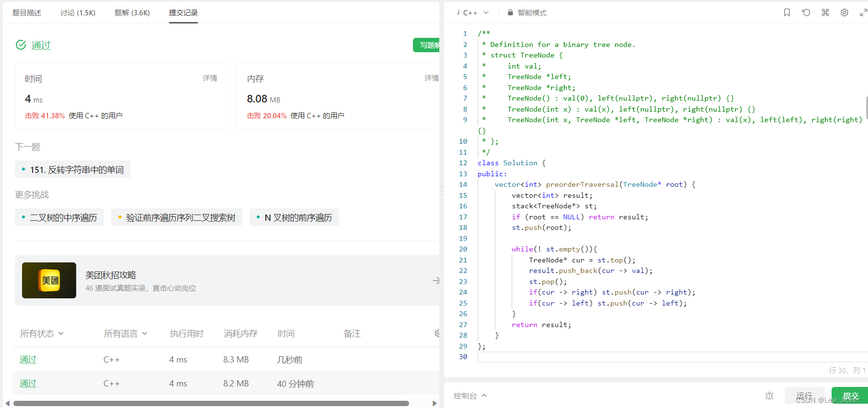868x408 pixels.
Task: Open the 题解 (3.6K) tab
Action: [x=132, y=12]
